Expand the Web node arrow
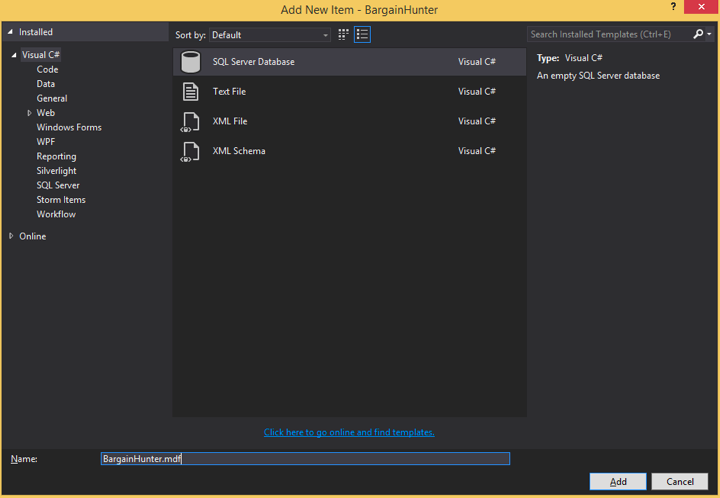Screen dimensions: 720x498 tap(29, 113)
